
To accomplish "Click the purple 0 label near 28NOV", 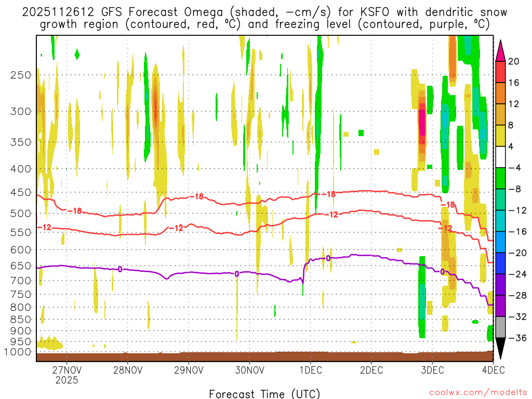I will click(x=120, y=270).
